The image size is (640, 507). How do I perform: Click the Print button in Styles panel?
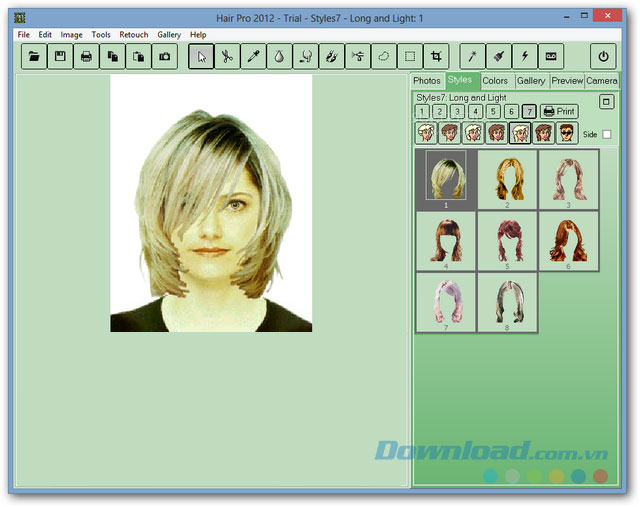559,111
